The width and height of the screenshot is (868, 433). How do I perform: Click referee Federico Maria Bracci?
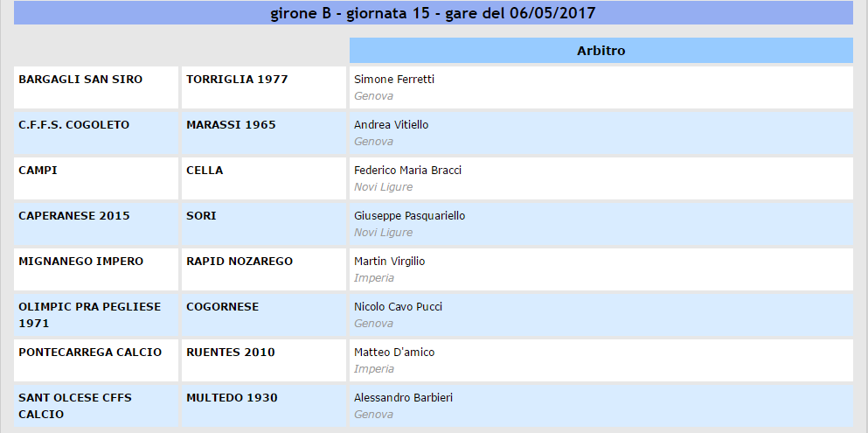(408, 170)
